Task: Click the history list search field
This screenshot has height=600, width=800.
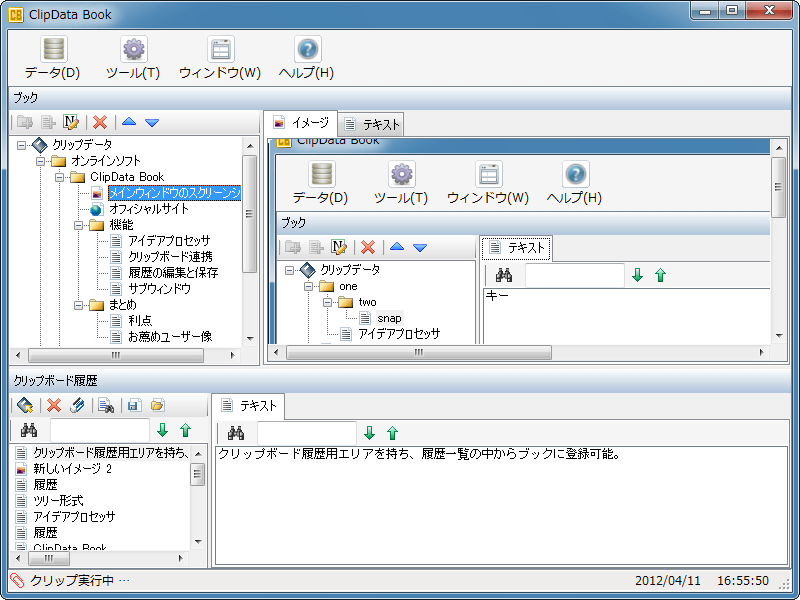Action: (x=99, y=431)
